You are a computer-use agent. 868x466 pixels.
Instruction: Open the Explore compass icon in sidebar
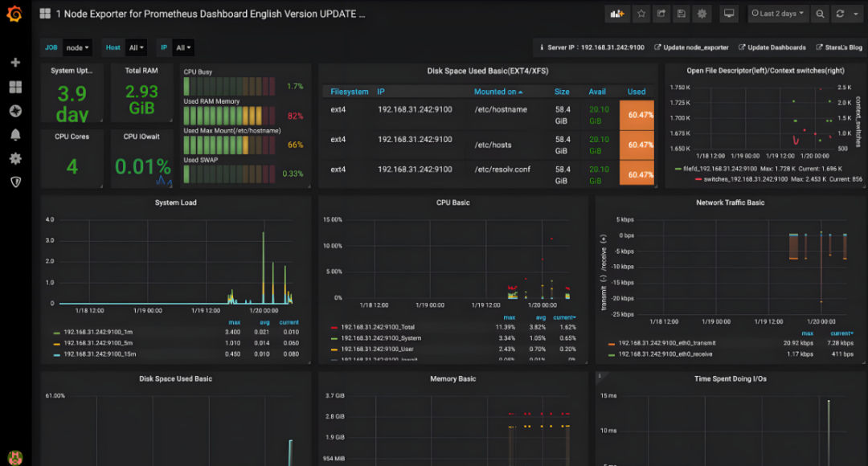(15, 111)
